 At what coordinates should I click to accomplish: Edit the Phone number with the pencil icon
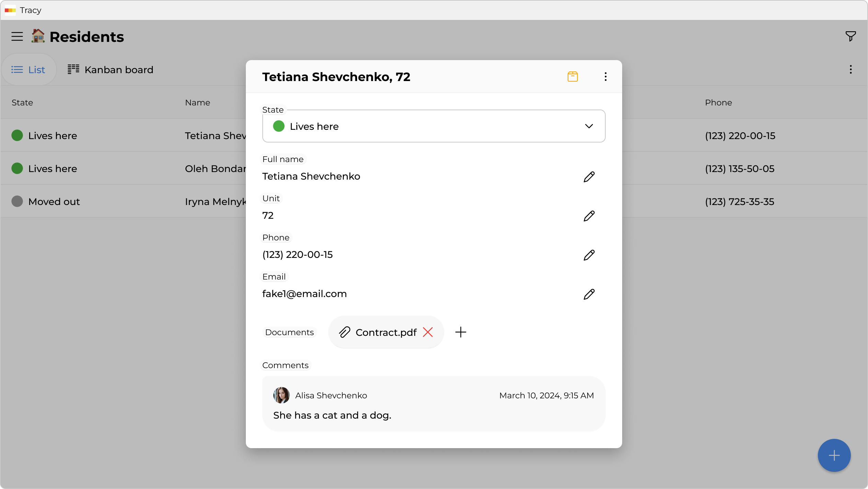(589, 255)
